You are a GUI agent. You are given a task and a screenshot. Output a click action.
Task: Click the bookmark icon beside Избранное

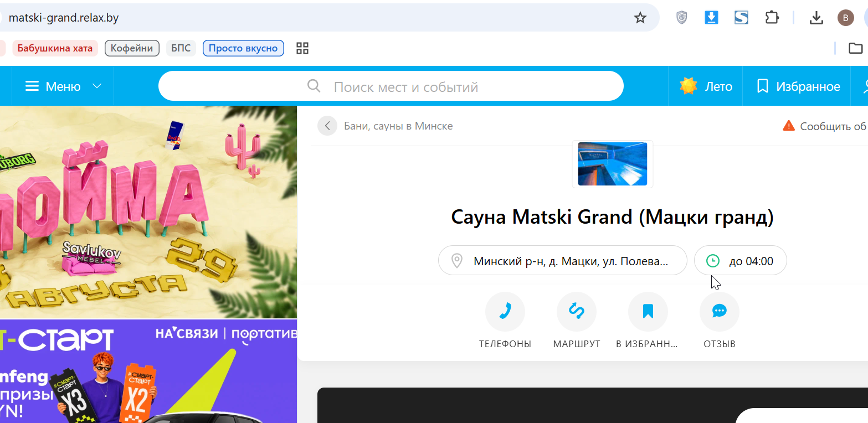(x=763, y=86)
